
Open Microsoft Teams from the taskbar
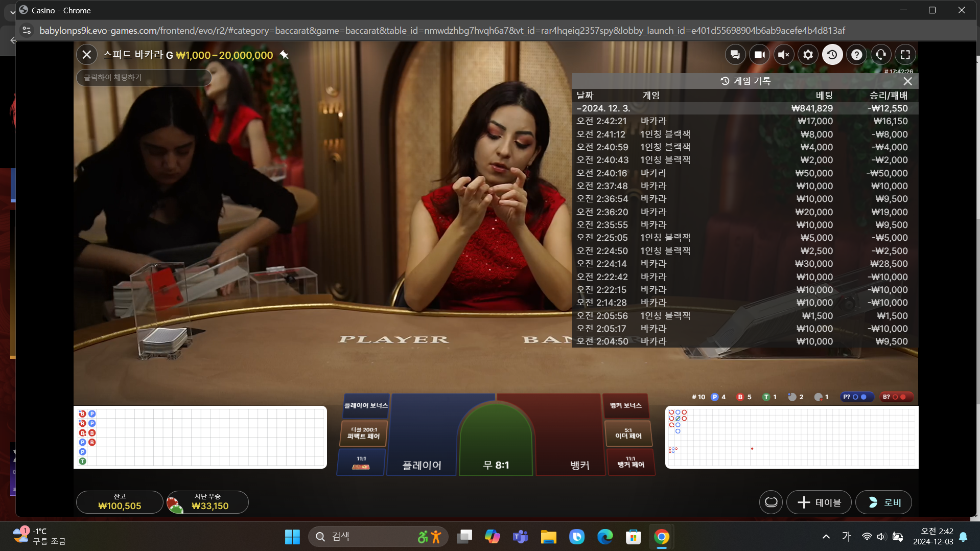521,537
